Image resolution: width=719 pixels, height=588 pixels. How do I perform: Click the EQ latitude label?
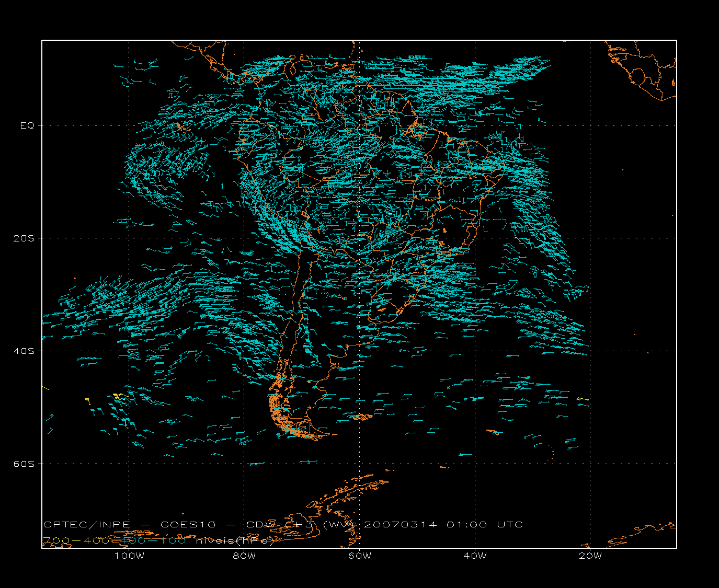[x=27, y=125]
